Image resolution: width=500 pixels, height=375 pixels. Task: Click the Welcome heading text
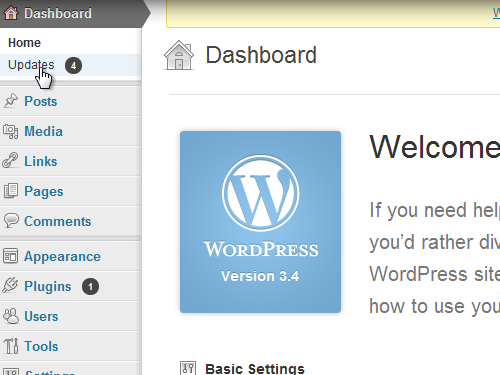pyautogui.click(x=435, y=147)
